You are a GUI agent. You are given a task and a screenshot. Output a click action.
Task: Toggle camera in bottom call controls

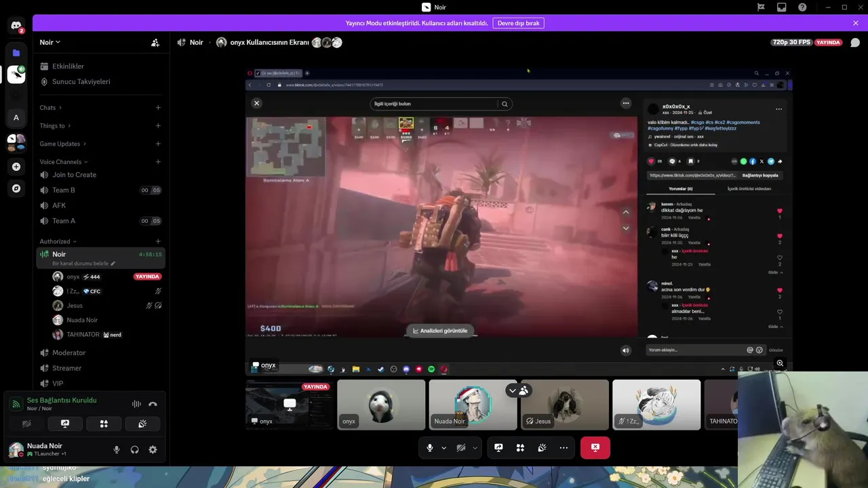[460, 448]
